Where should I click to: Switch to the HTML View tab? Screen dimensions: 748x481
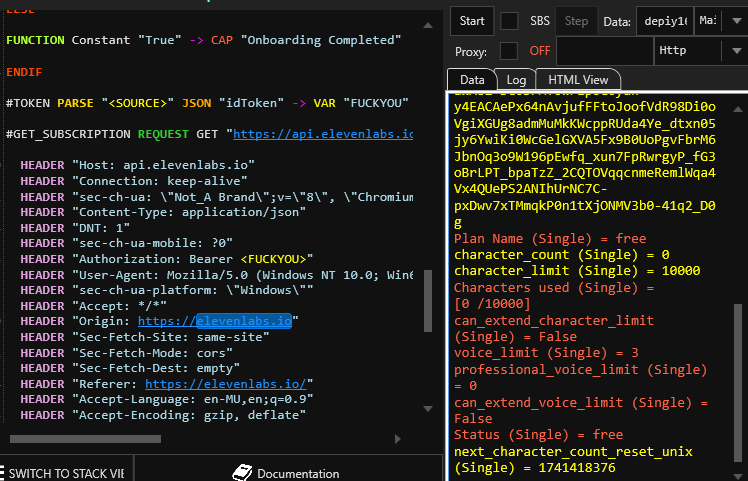click(578, 80)
